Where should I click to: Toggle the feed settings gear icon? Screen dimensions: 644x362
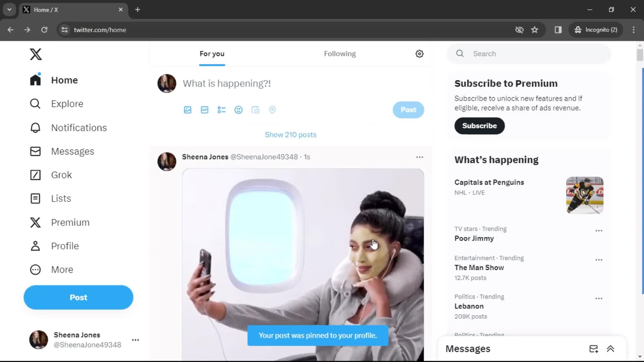(419, 54)
